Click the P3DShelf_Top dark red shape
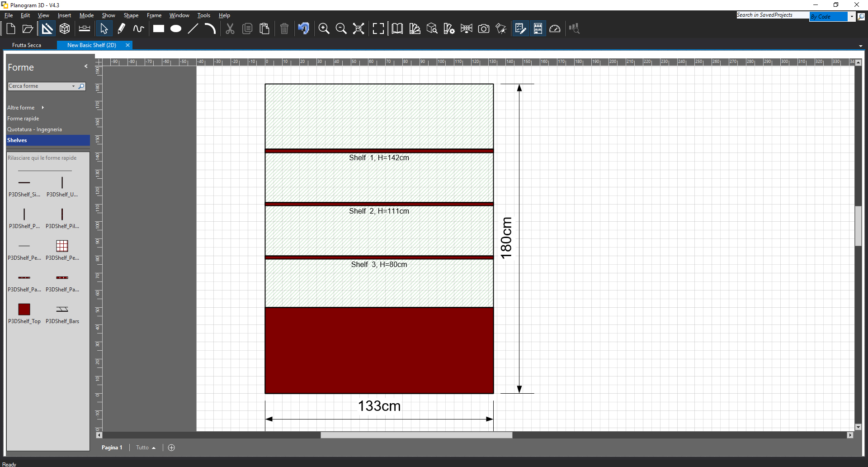Image resolution: width=868 pixels, height=467 pixels. [24, 310]
